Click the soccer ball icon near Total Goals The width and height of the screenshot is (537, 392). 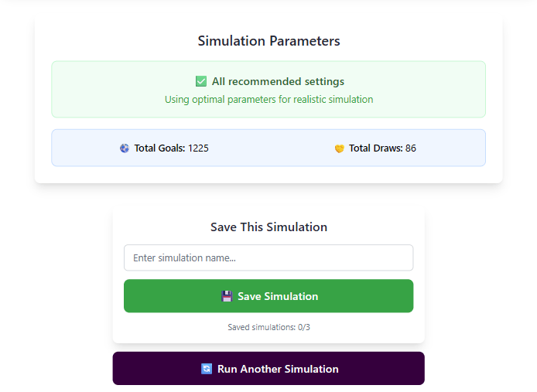[125, 148]
